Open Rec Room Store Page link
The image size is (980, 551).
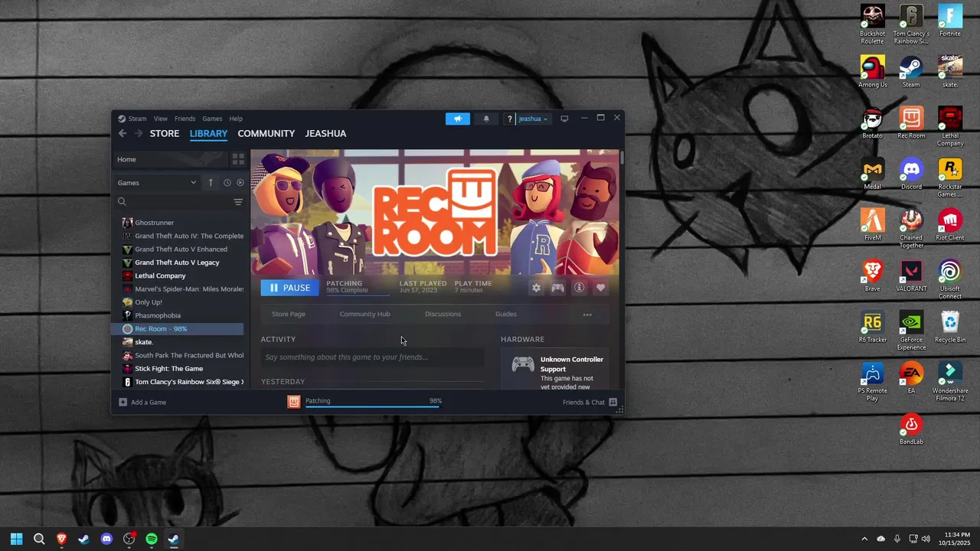tap(289, 315)
